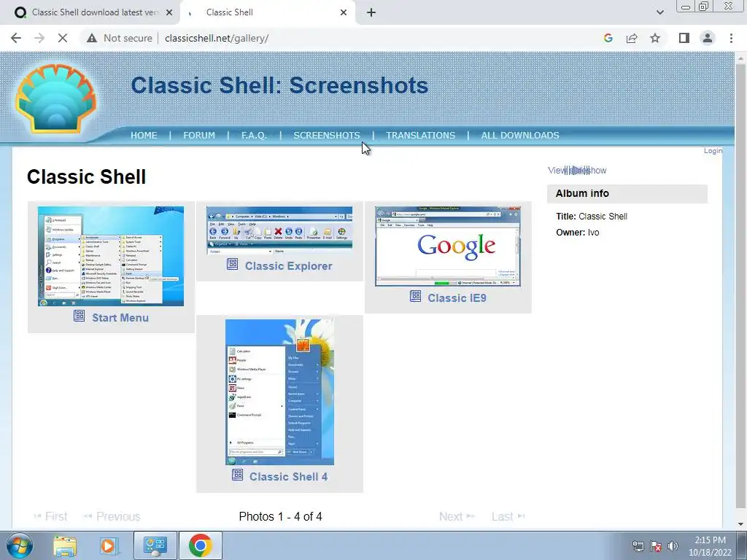The height and width of the screenshot is (560, 747).
Task: Open the Classic IE9 album link
Action: coord(457,298)
